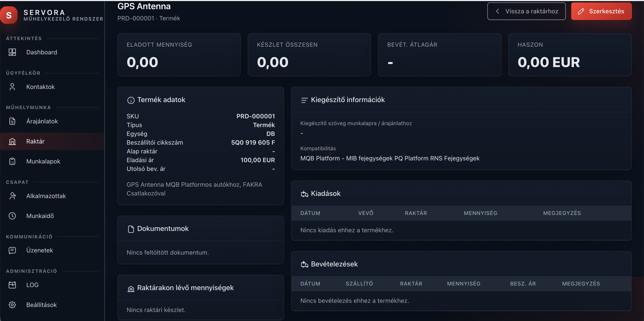
Task: Click the Üzenetek message icon
Action: pos(12,250)
